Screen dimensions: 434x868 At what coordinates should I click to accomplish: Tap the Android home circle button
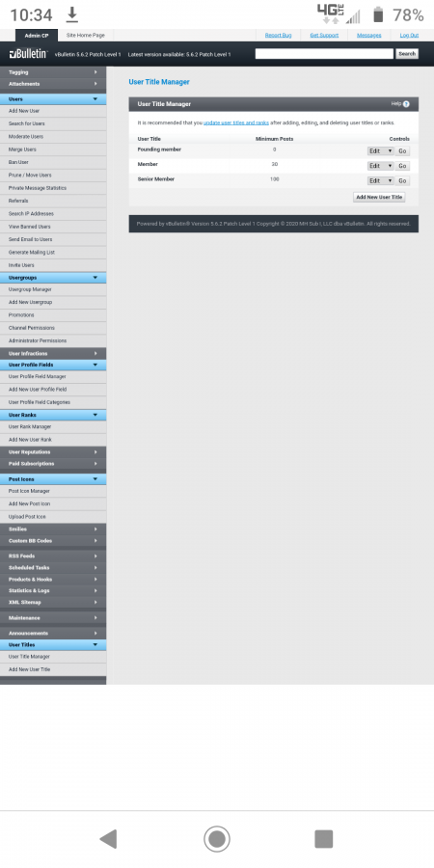point(216,839)
